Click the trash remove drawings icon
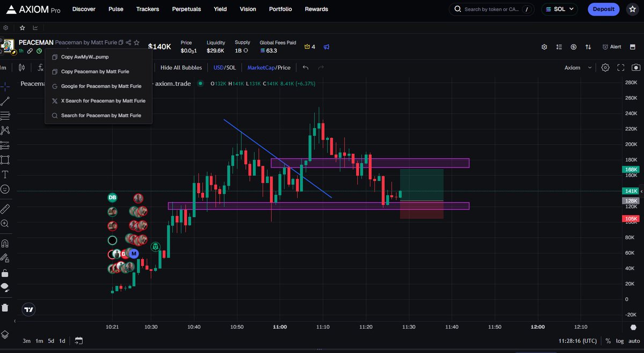This screenshot has height=353, width=644. tap(5, 307)
